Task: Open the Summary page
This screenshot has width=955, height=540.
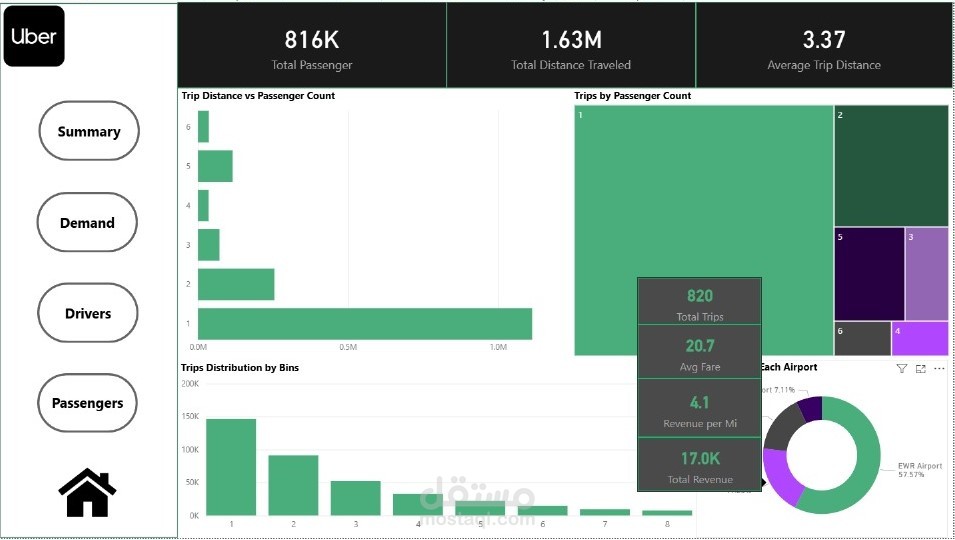Action: coord(89,131)
